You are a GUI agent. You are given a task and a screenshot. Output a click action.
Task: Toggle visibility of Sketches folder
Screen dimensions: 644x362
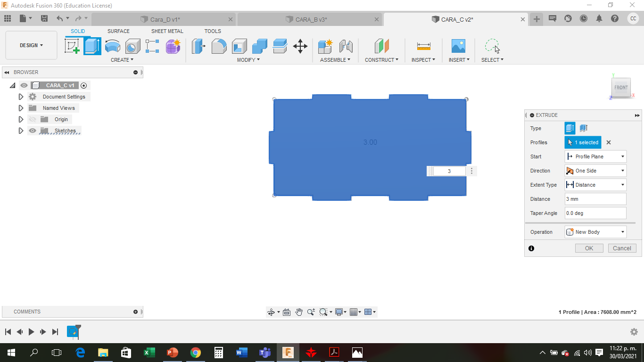pyautogui.click(x=32, y=131)
